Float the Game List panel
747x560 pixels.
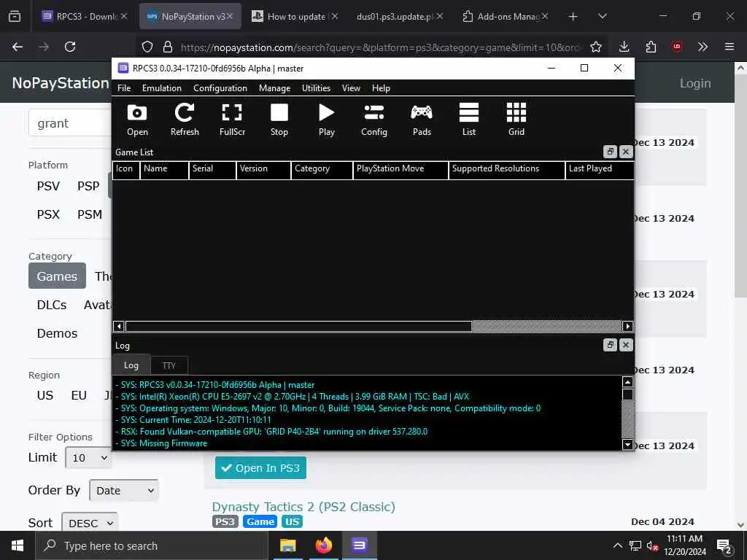(x=610, y=152)
